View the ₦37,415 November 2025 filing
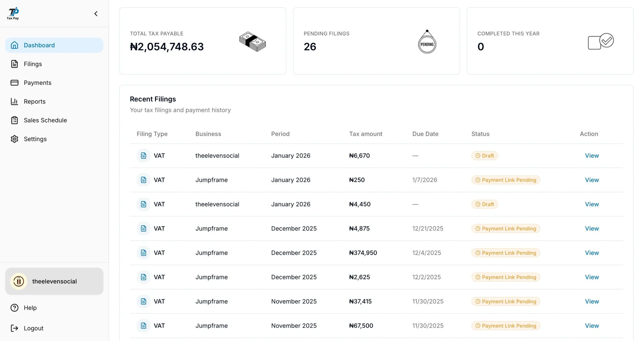The width and height of the screenshot is (644, 341). (x=592, y=301)
